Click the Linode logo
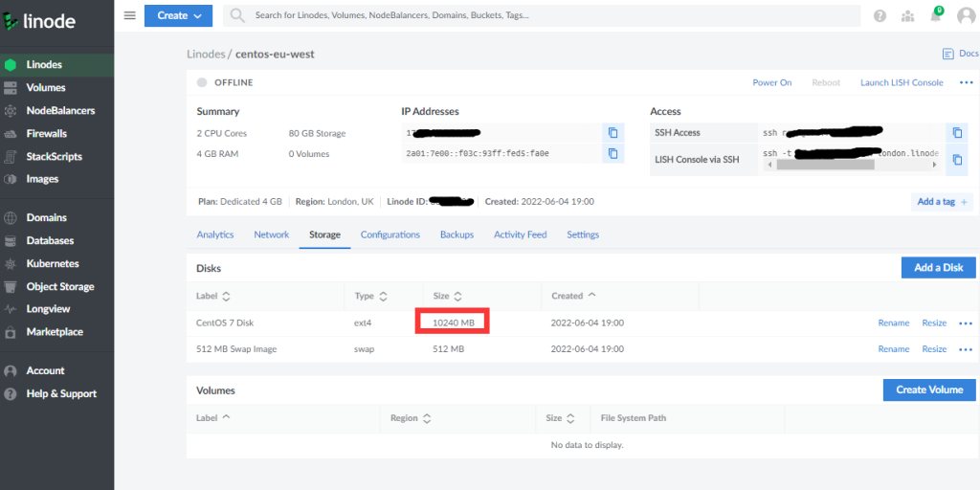 (x=38, y=22)
